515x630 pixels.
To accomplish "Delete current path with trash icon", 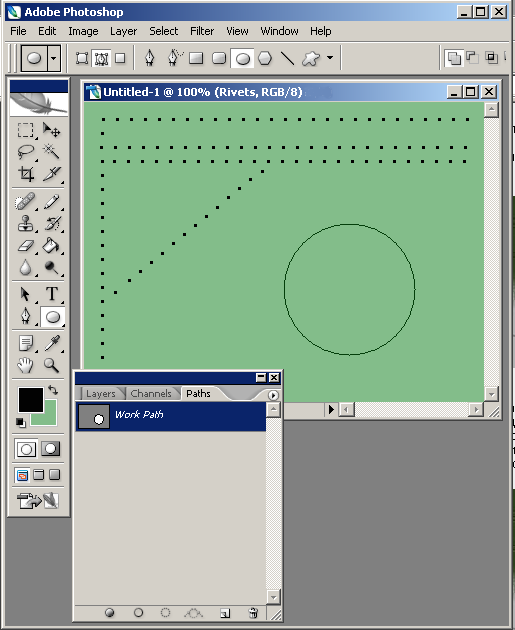I will (253, 612).
